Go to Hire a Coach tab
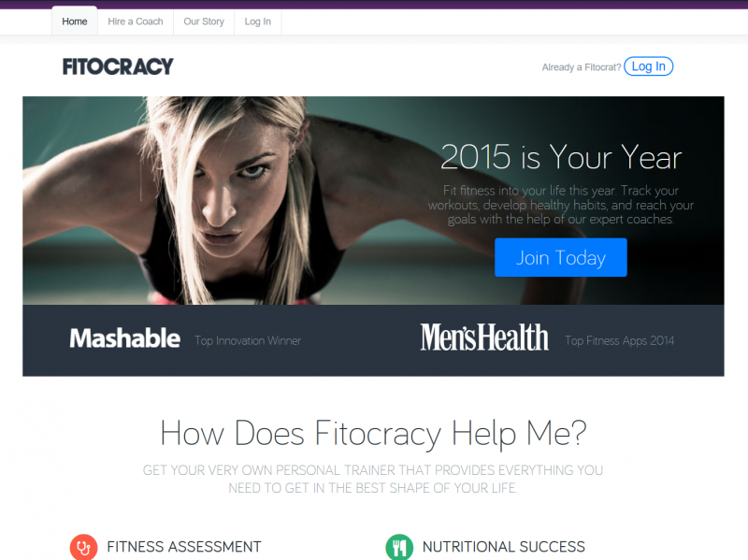 click(x=136, y=22)
